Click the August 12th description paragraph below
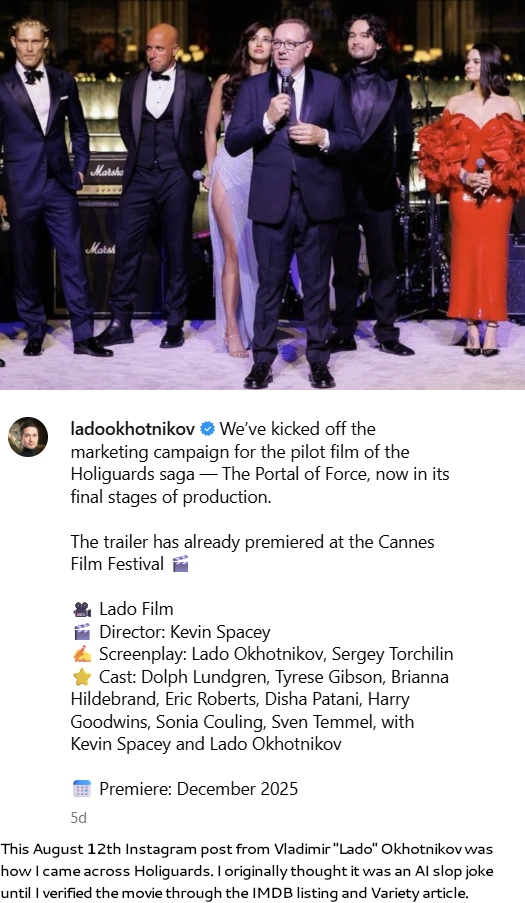This screenshot has height=903, width=525. [x=248, y=871]
